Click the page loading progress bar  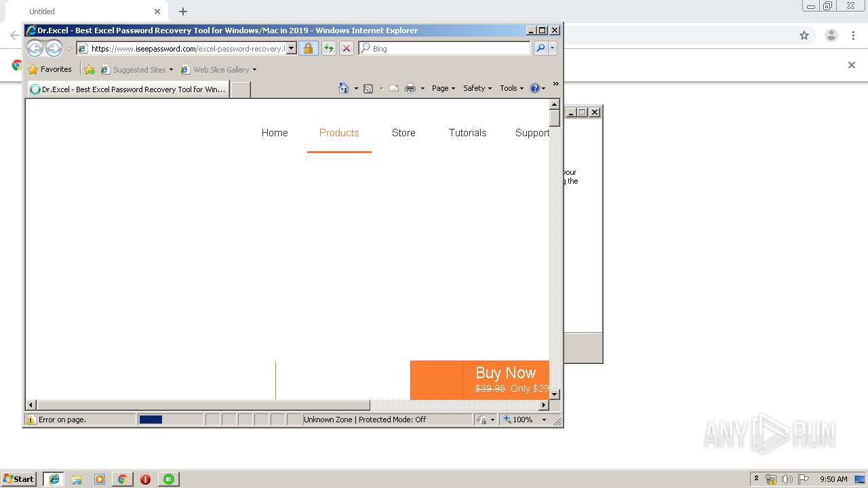coord(170,420)
